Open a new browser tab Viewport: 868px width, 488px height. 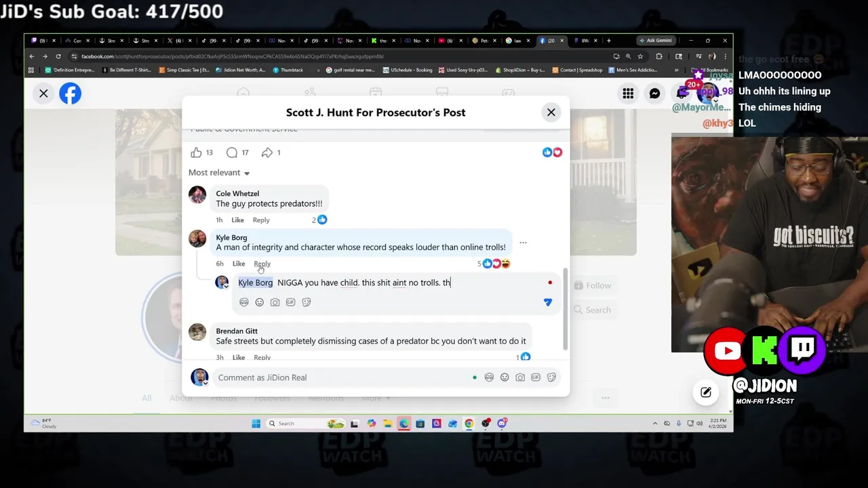tap(608, 41)
